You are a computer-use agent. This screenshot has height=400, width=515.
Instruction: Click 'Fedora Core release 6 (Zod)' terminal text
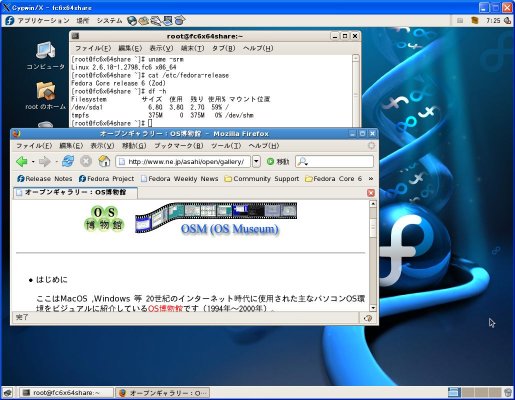(x=118, y=83)
